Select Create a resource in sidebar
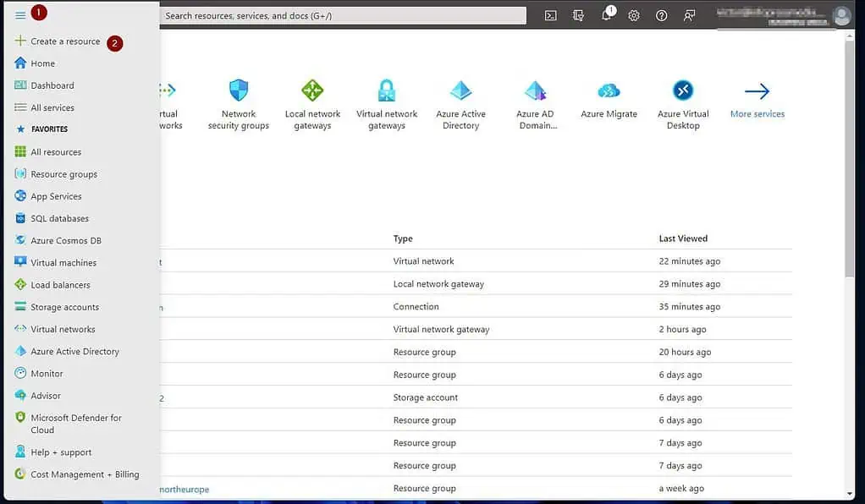This screenshot has width=865, height=504. [65, 41]
